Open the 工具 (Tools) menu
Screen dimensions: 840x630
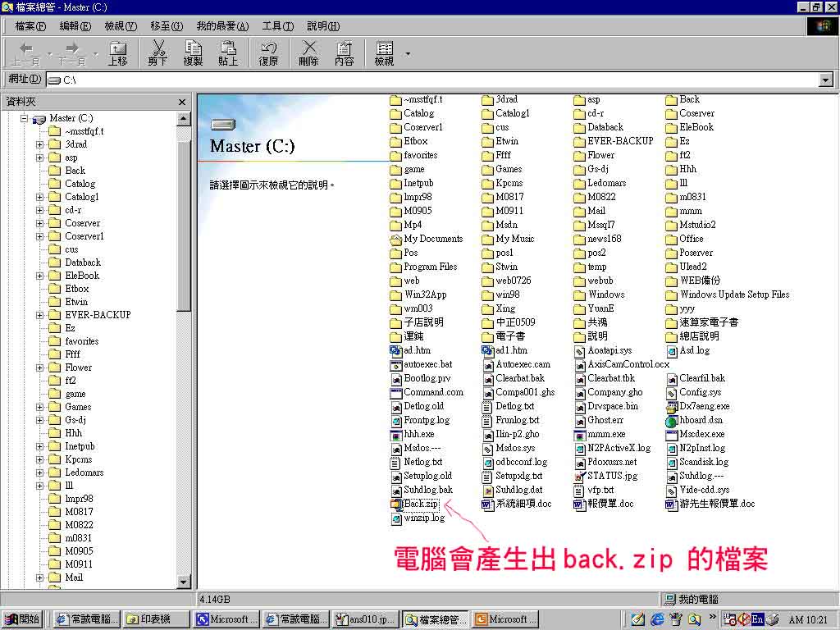click(277, 26)
